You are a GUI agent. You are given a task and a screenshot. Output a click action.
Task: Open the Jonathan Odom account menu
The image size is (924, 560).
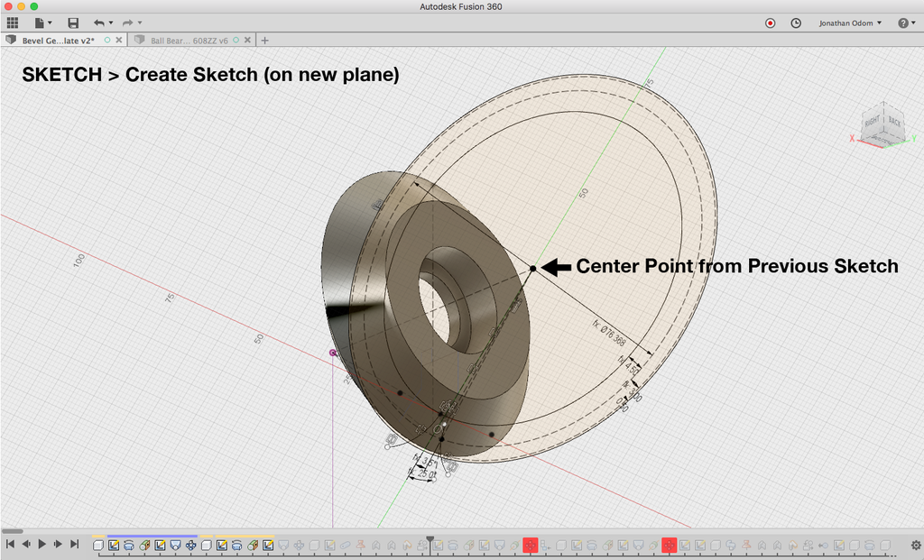(850, 23)
